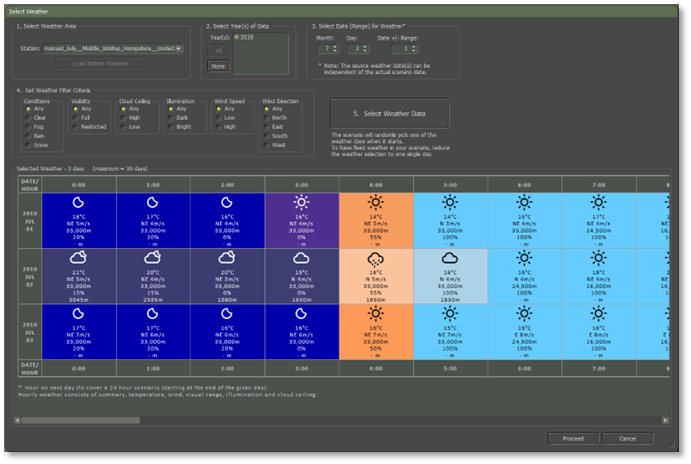Click the sun icon at 6:00 on Jul 01
The height and width of the screenshot is (464, 691).
525,203
